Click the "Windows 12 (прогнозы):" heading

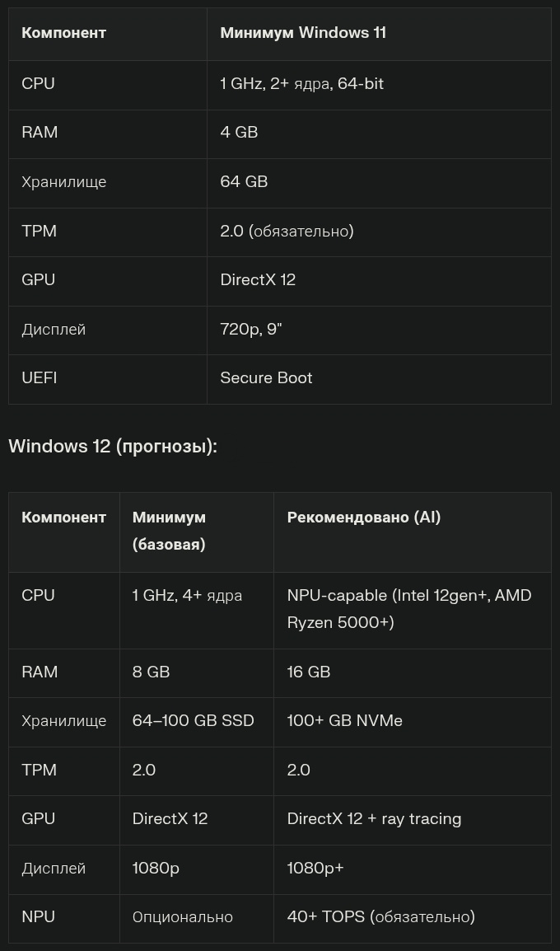[113, 446]
